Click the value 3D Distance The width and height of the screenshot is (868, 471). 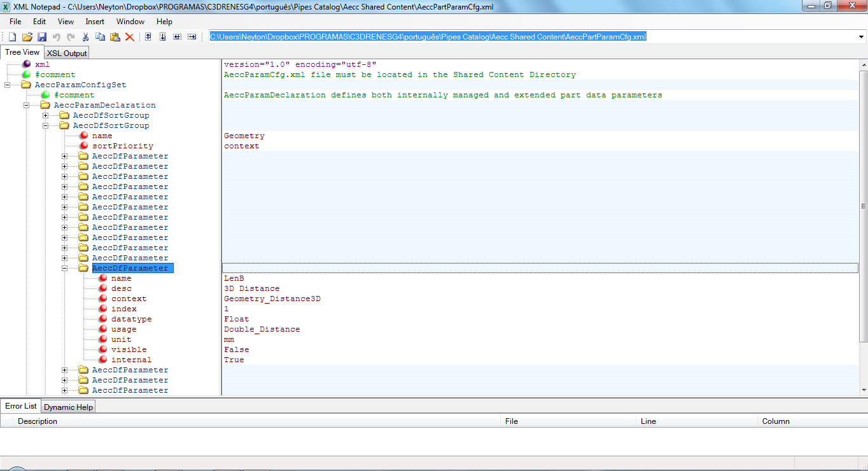(x=251, y=288)
